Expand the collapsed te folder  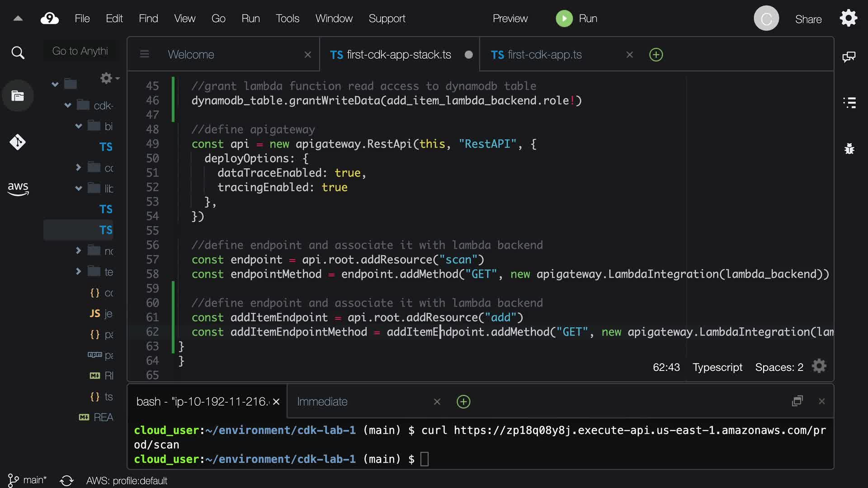[x=78, y=271]
